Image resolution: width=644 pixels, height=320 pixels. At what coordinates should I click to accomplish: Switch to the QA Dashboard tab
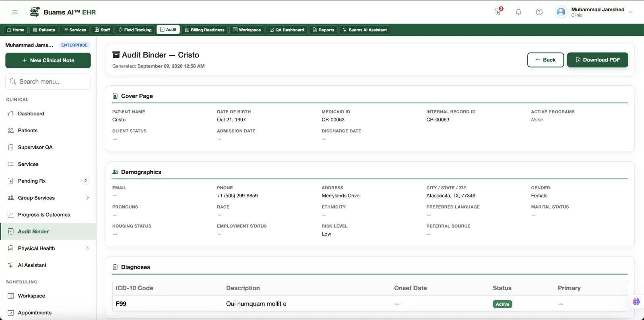pyautogui.click(x=287, y=30)
